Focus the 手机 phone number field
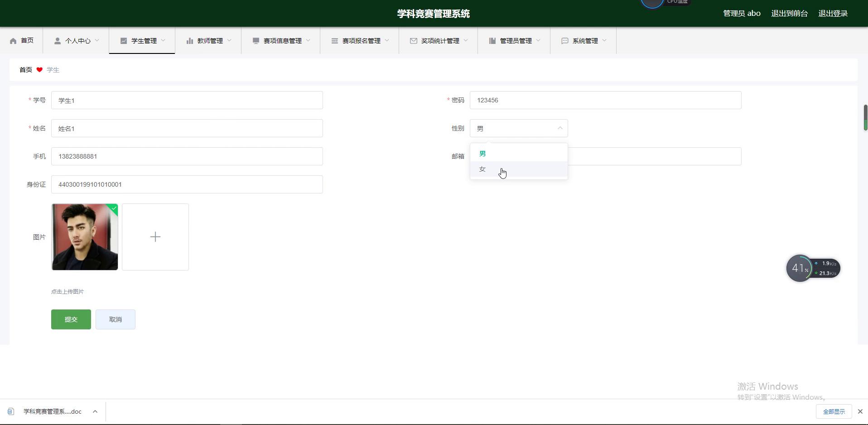This screenshot has height=425, width=868. click(x=187, y=156)
